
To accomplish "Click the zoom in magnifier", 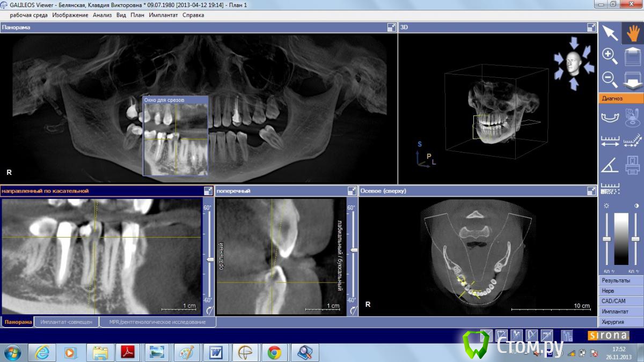I will point(609,56).
